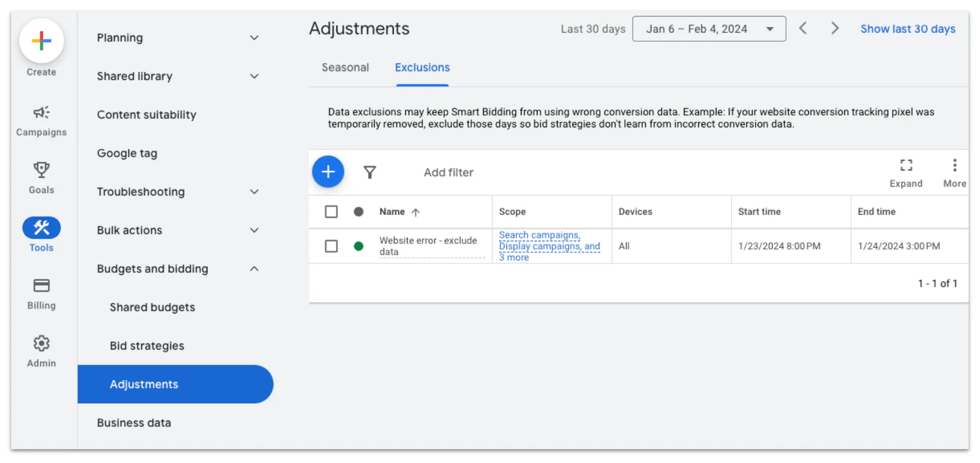Open the Campaigns megaphone icon
Screen dimensions: 980x463
pyautogui.click(x=41, y=112)
